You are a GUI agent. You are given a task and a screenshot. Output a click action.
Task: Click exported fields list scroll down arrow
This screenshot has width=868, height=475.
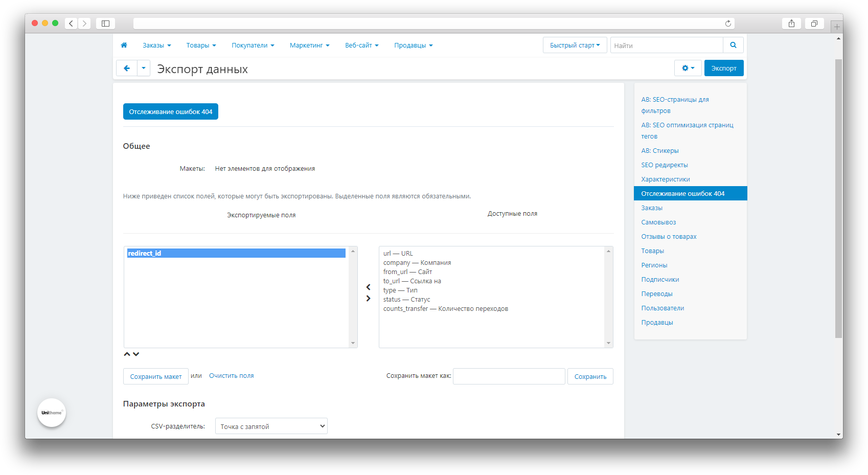click(x=353, y=343)
